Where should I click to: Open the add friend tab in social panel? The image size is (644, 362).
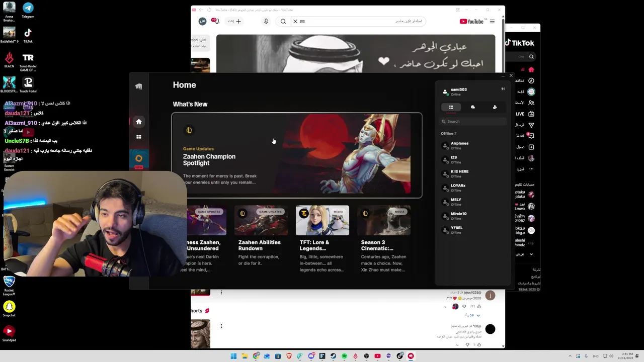point(495,107)
